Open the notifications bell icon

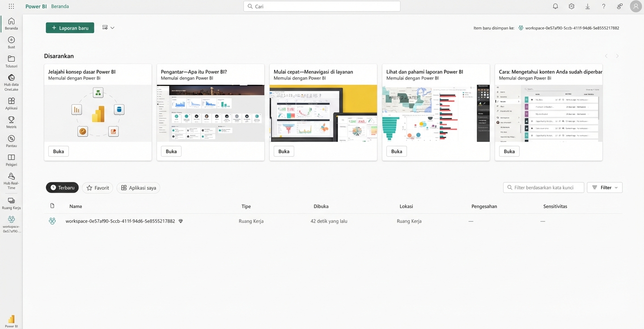pos(555,6)
